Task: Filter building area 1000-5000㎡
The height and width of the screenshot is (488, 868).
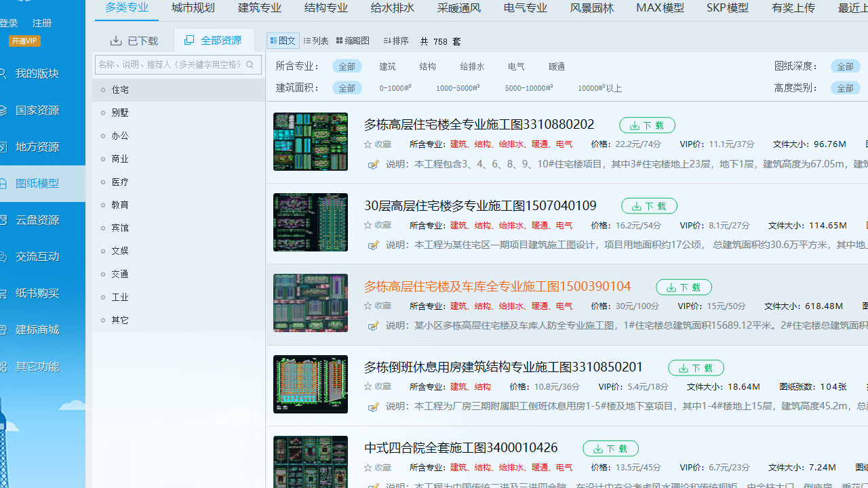Action: 458,88
